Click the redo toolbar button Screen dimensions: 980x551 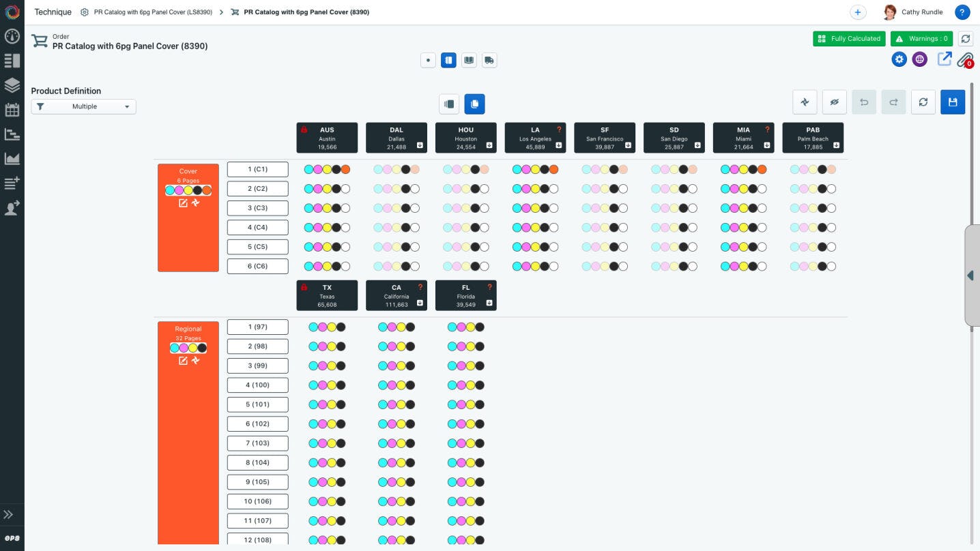(893, 102)
